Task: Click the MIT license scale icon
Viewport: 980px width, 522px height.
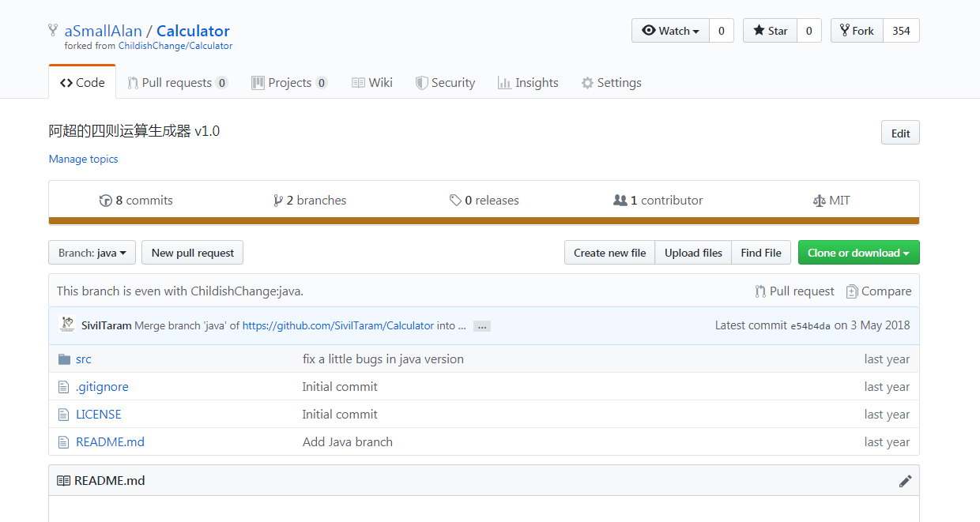Action: pos(819,201)
